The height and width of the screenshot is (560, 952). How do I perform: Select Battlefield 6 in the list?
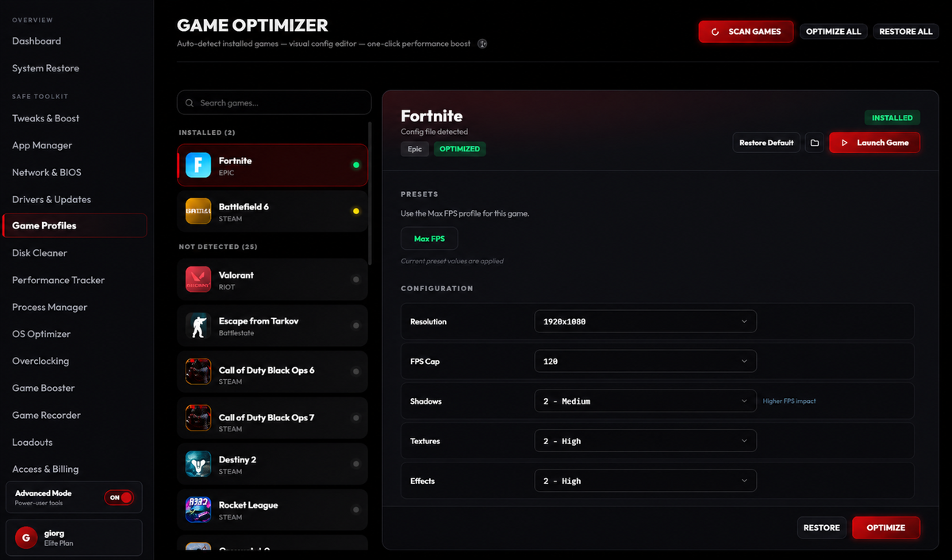pyautogui.click(x=273, y=211)
